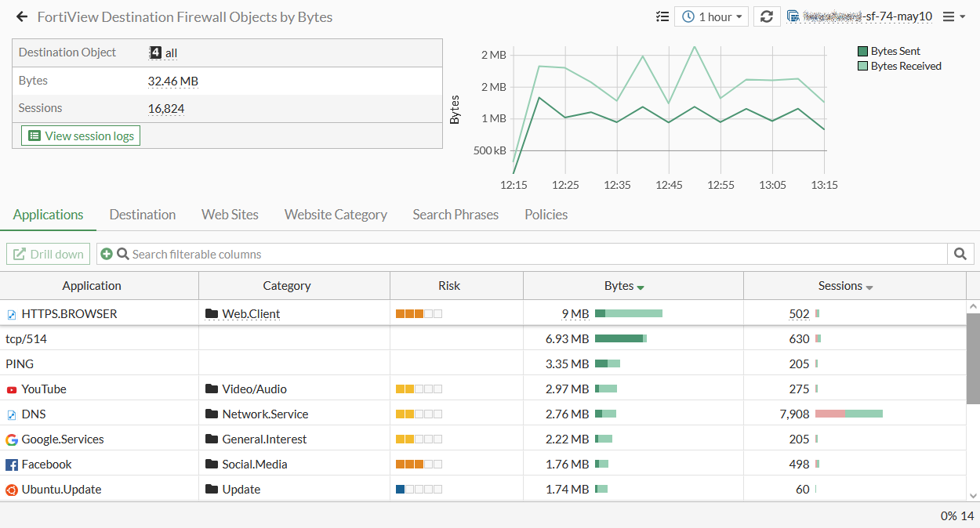Screen dimensions: 980x528
Task: Open the 1 hour time period dropdown
Action: 711,16
